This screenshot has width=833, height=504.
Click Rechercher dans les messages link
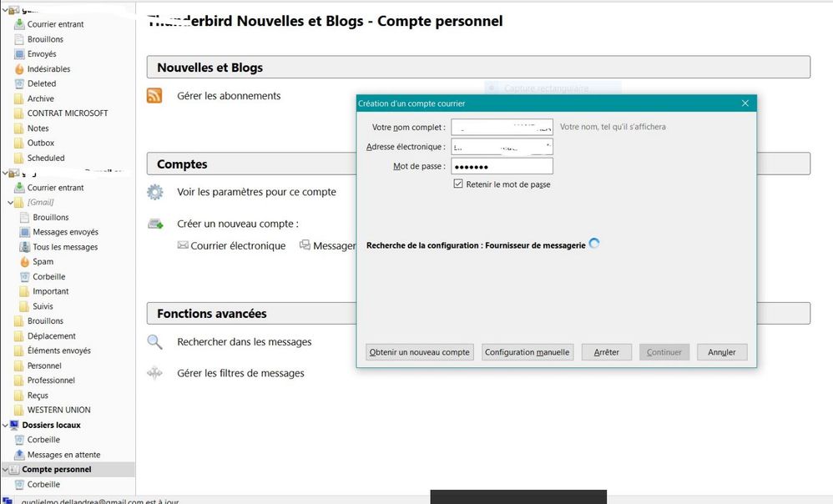click(x=245, y=342)
